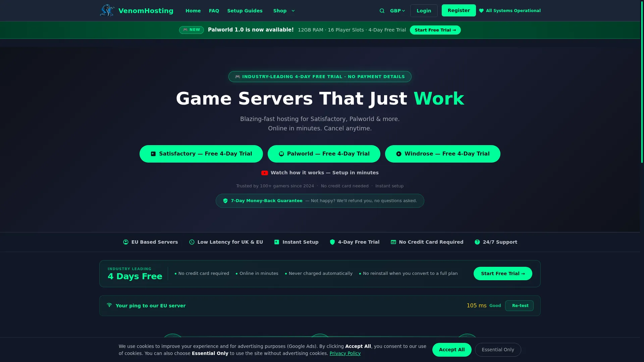Open the search magnifier icon
This screenshot has width=644, height=362.
pos(382,11)
